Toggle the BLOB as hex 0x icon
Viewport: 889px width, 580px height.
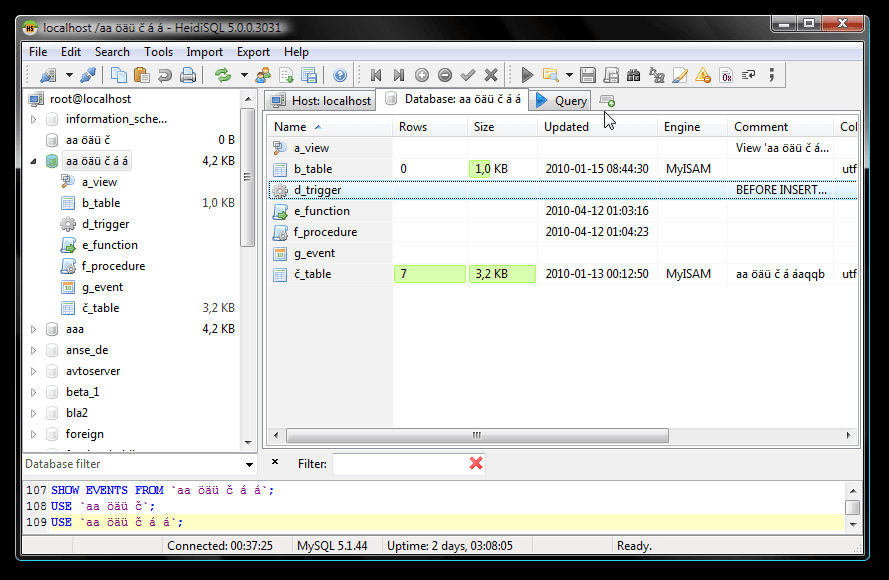tap(726, 75)
